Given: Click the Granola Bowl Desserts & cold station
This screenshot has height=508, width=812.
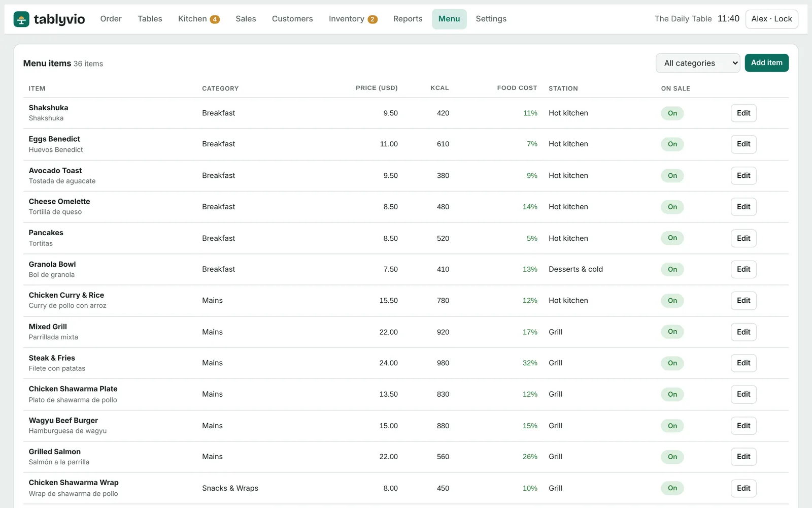Looking at the screenshot, I should 576,269.
